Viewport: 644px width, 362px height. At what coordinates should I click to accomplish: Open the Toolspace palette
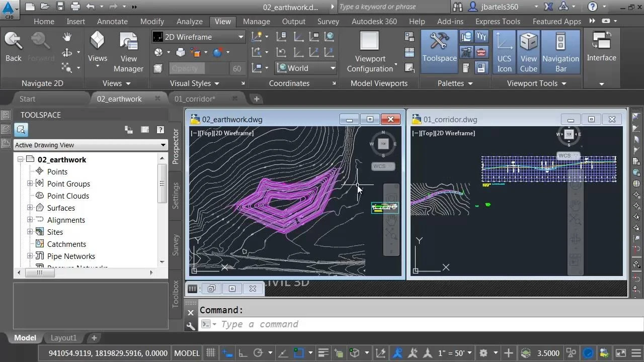point(439,48)
